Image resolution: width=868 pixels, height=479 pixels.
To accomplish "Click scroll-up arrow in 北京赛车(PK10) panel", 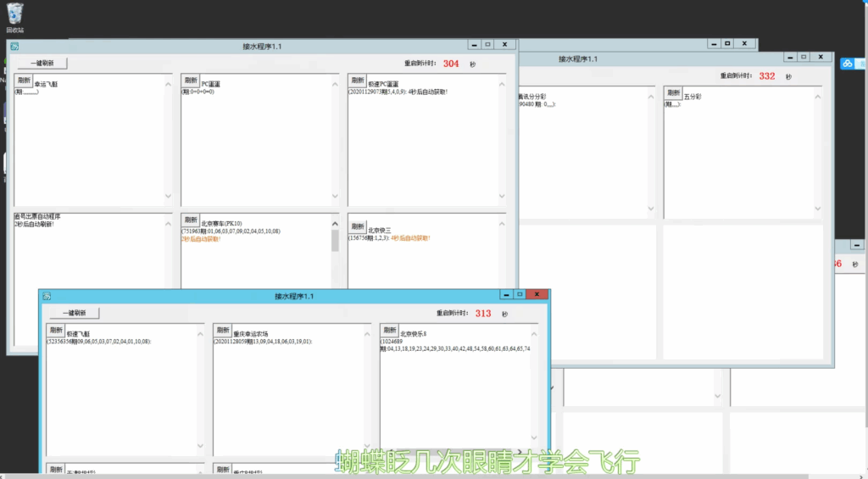I will [335, 223].
